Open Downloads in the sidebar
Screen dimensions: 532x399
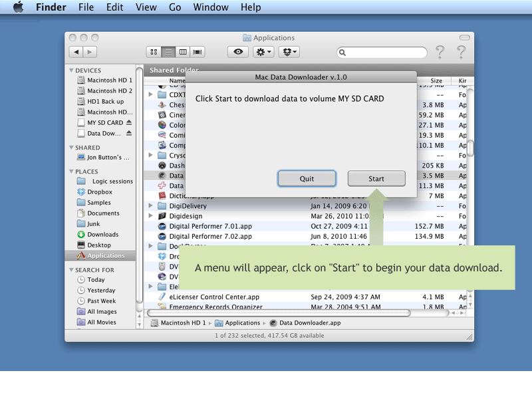click(x=98, y=235)
